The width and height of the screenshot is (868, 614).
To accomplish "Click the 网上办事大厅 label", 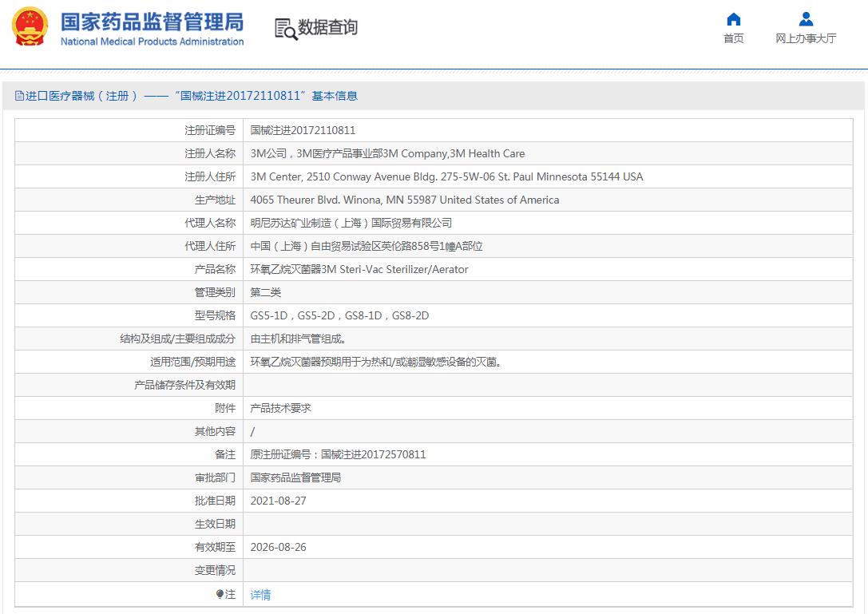I will point(806,38).
